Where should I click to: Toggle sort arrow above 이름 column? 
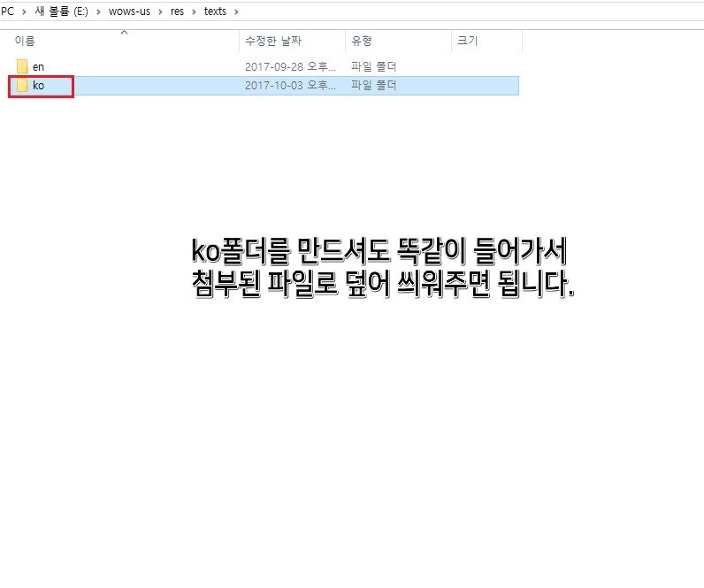coord(125,33)
